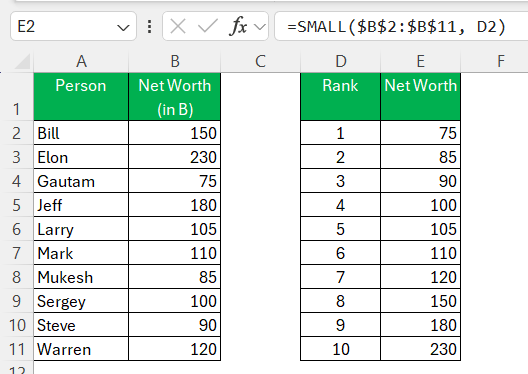The image size is (528, 374).
Task: Select cell E10 showing 180
Action: (421, 325)
